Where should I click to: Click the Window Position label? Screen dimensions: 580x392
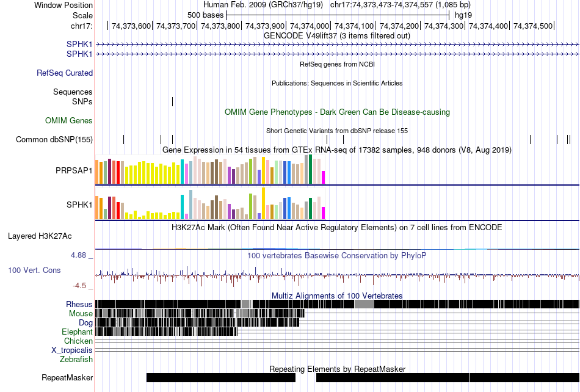63,5
